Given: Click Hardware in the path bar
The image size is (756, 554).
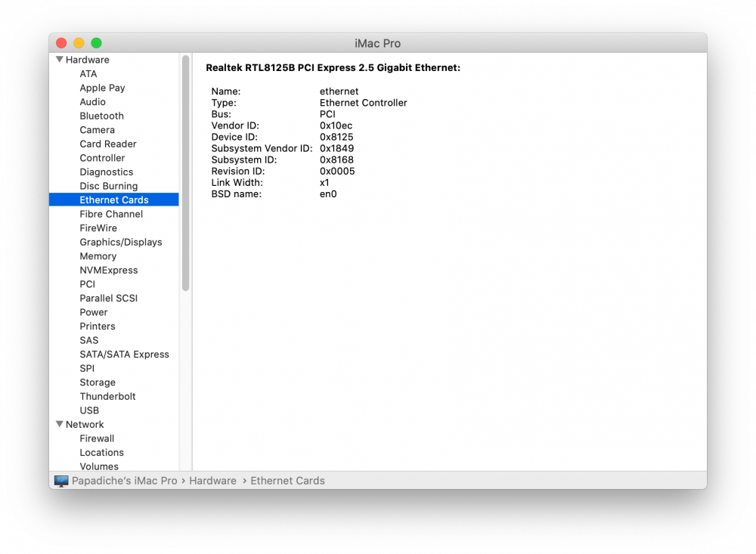Looking at the screenshot, I should tap(212, 481).
